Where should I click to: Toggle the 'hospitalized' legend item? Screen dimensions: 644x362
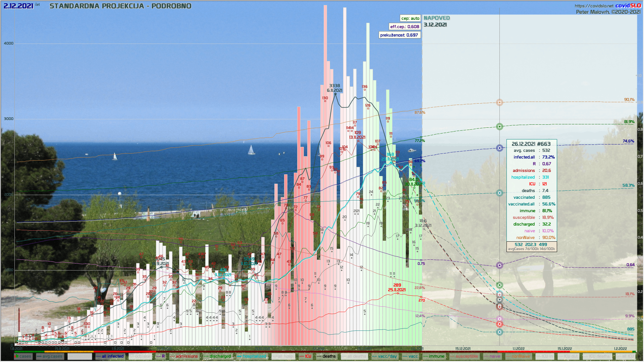pos(252,356)
